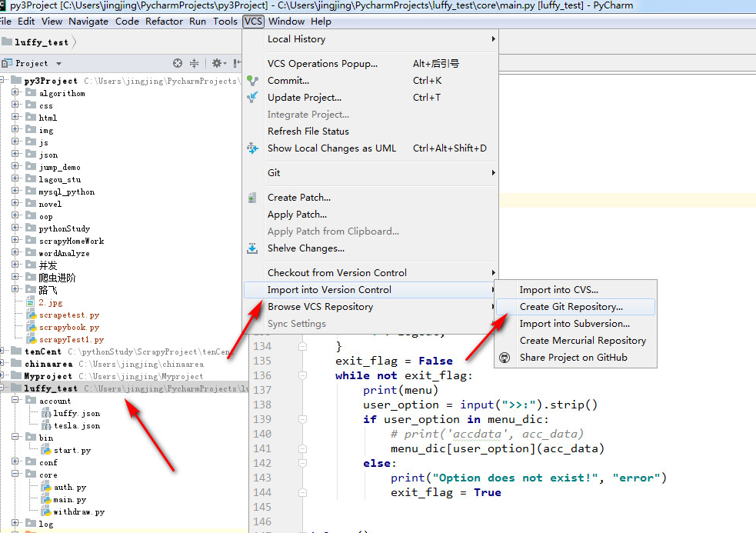The image size is (756, 533).
Task: Open the VCS menu
Action: pyautogui.click(x=253, y=22)
